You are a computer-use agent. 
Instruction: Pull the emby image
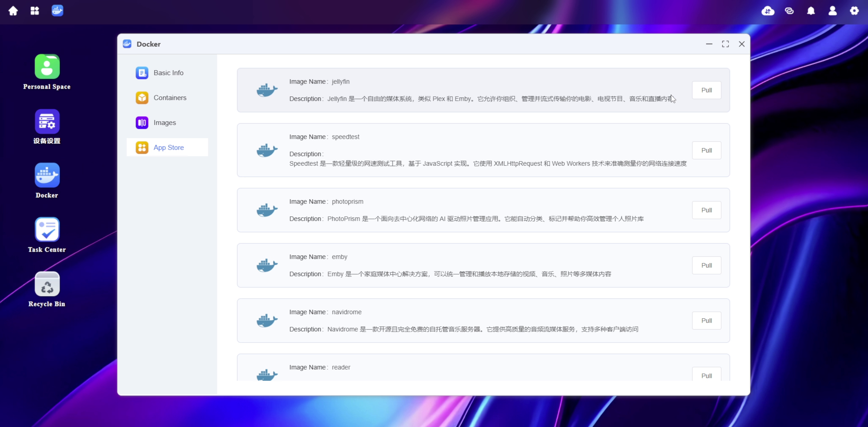tap(707, 265)
